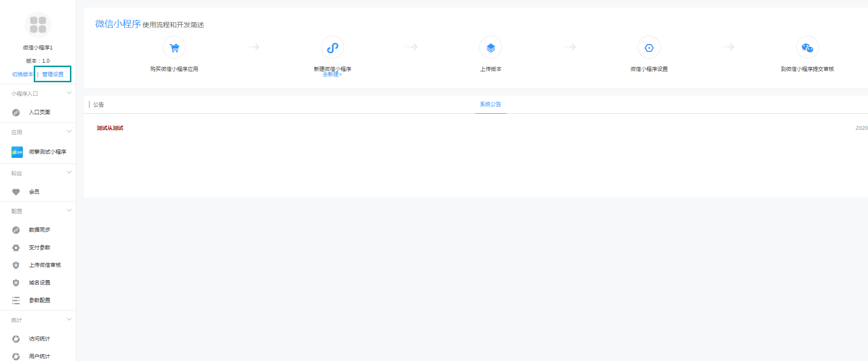This screenshot has height=361, width=868.
Task: Click the 到微信小程序提交审核 step label
Action: point(808,69)
